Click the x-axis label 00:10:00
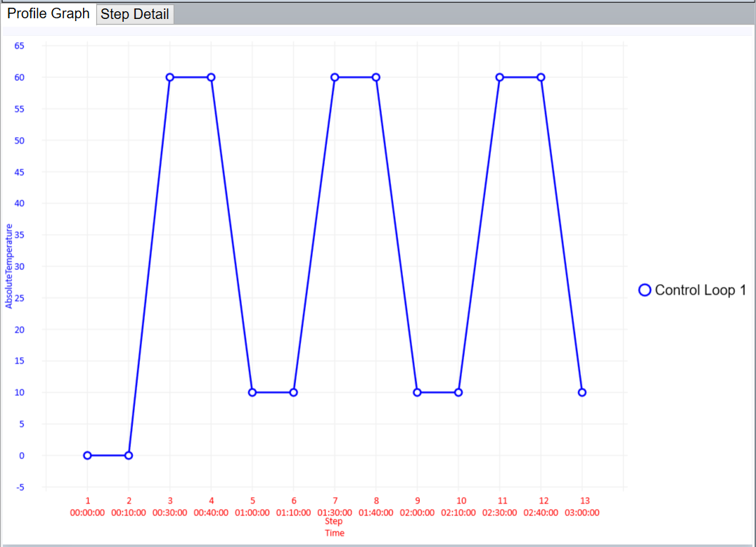 tap(129, 513)
